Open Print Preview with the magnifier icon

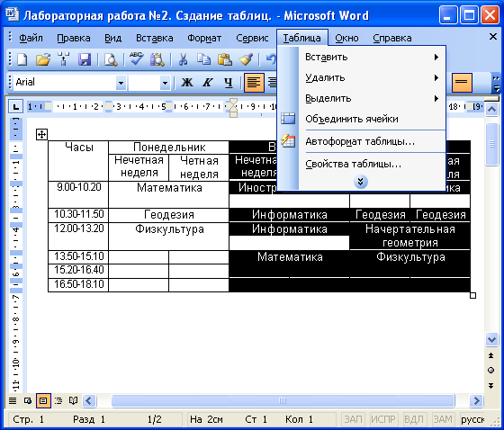[111, 59]
